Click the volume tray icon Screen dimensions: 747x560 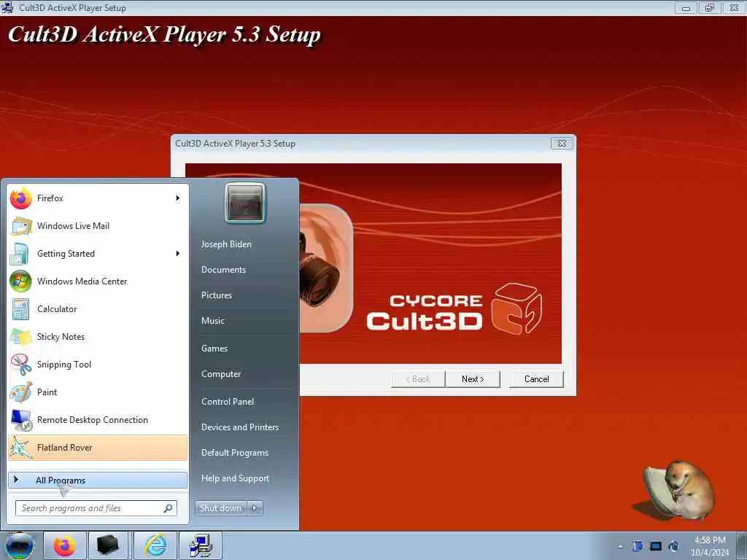pyautogui.click(x=673, y=546)
